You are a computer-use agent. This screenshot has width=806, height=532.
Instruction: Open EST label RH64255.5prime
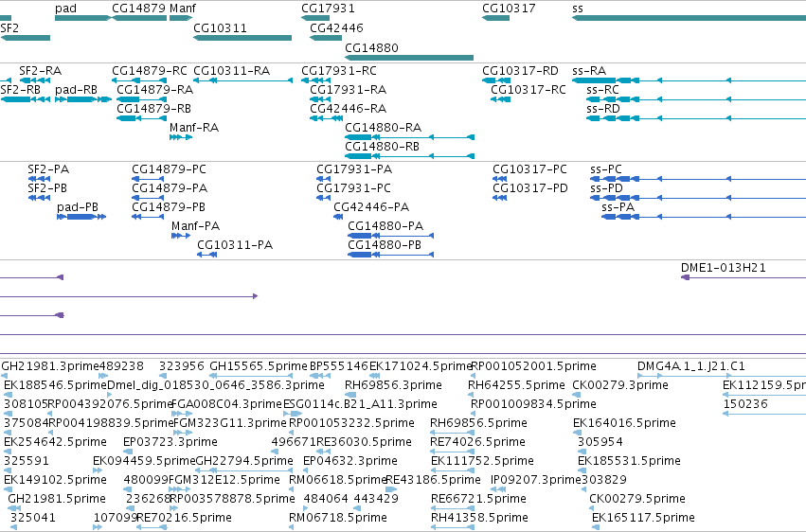click(516, 385)
